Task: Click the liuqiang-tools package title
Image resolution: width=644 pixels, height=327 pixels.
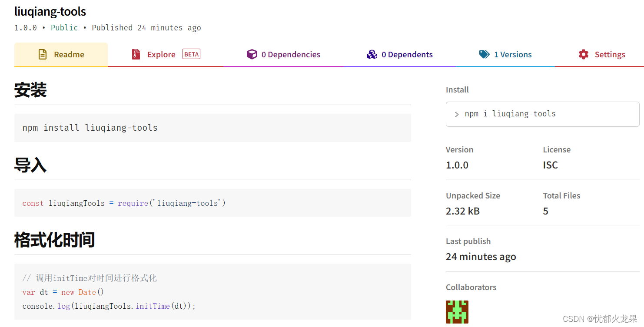Action: point(50,11)
